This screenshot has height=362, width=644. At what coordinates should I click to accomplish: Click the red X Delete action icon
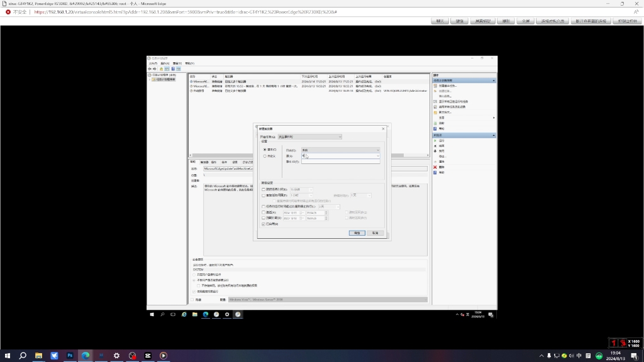coord(435,167)
